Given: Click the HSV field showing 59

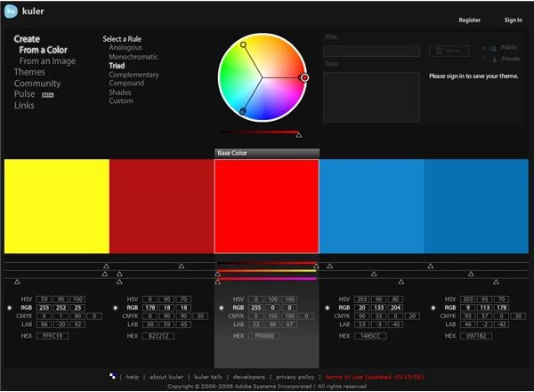Looking at the screenshot, I should [44, 300].
